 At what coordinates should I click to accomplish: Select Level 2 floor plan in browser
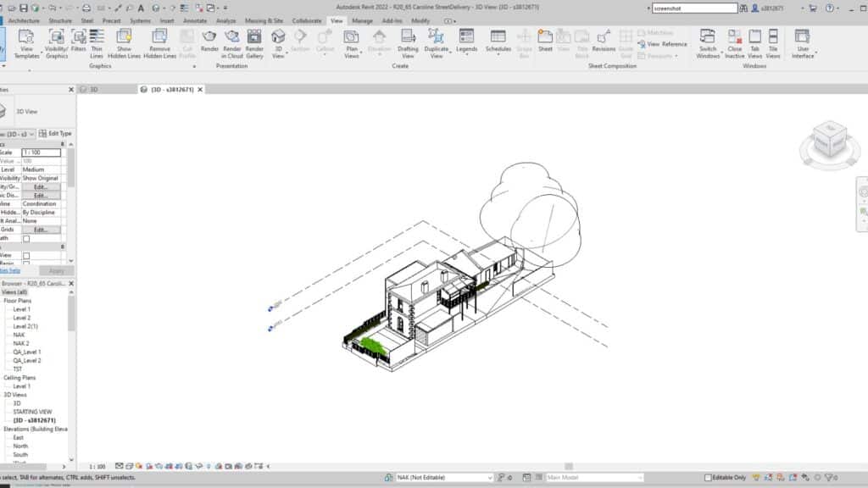click(x=21, y=318)
